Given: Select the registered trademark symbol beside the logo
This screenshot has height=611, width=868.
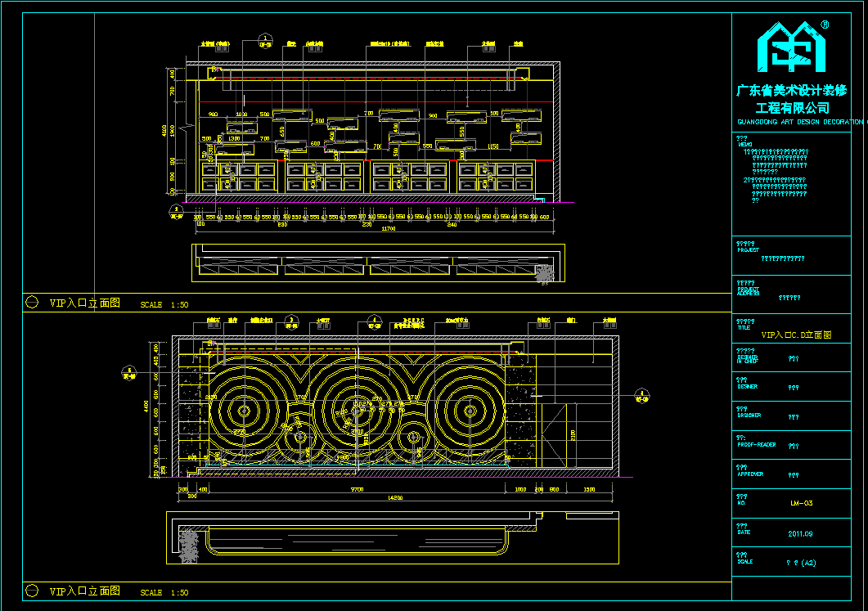Looking at the screenshot, I should tap(825, 25).
